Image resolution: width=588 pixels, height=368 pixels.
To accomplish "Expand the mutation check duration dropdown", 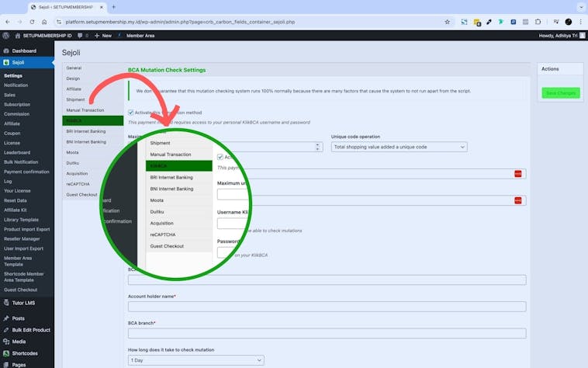I will pyautogui.click(x=195, y=360).
